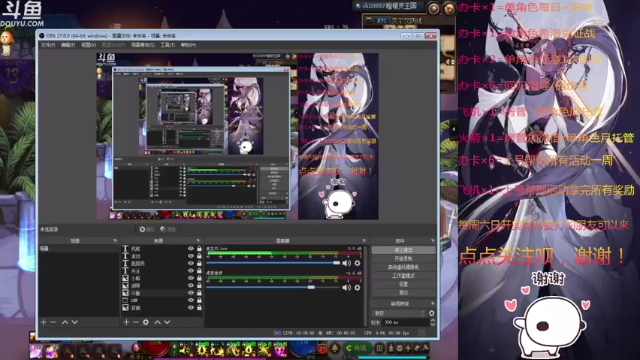Open the 渐变 transition dropdown
640x360 pixels.
point(399,313)
